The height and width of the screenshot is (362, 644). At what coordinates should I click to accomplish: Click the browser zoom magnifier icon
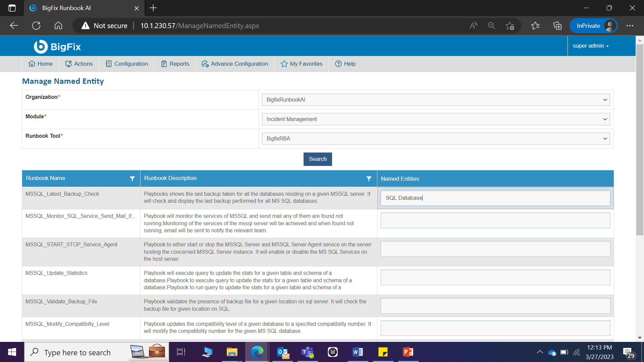point(491,26)
